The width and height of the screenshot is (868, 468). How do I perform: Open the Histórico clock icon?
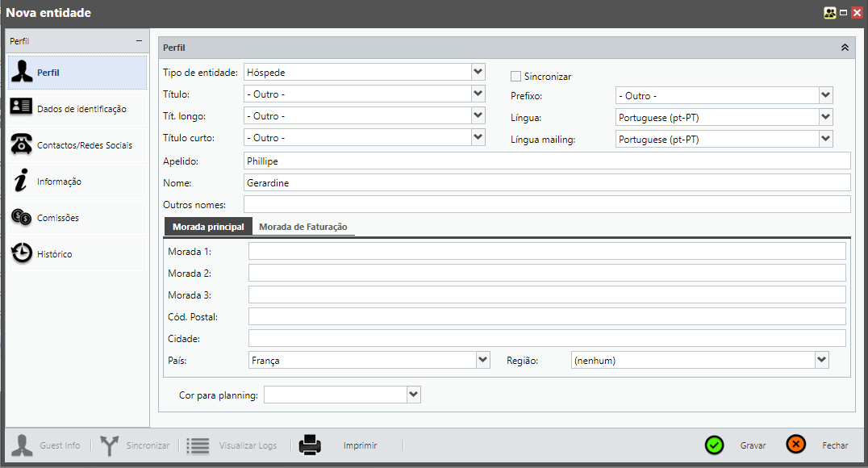pyautogui.click(x=22, y=254)
